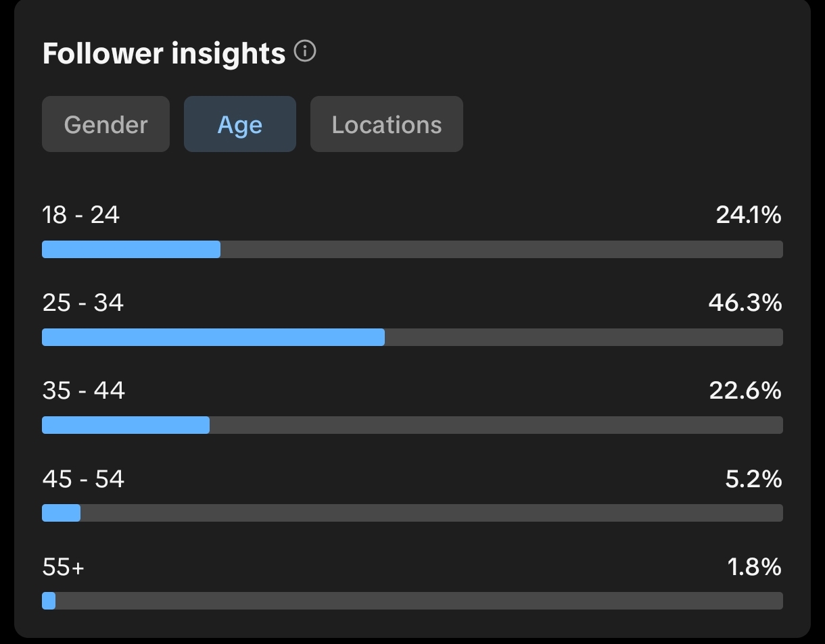Click the 55+ age label

pos(64,567)
